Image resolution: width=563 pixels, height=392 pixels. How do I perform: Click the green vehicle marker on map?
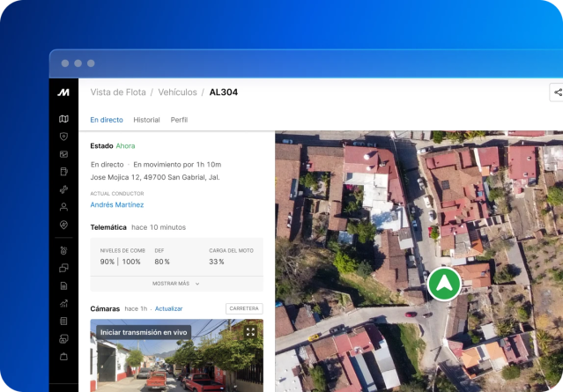coord(444,284)
